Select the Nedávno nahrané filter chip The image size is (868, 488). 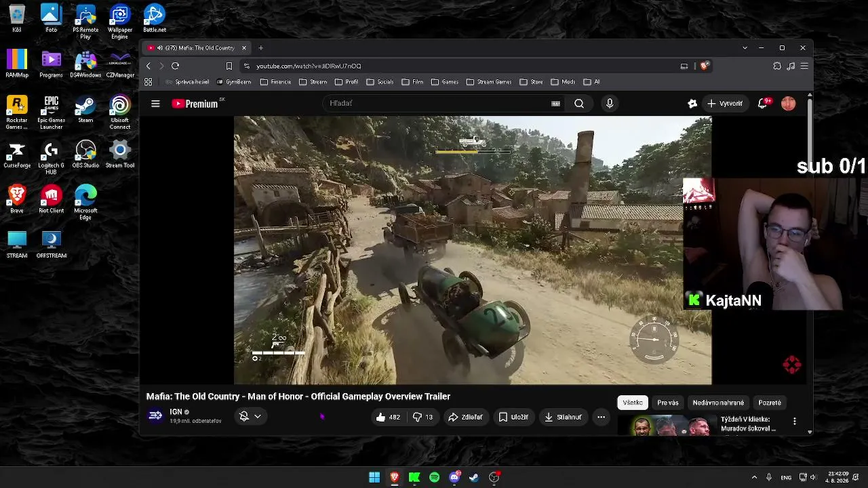click(718, 403)
